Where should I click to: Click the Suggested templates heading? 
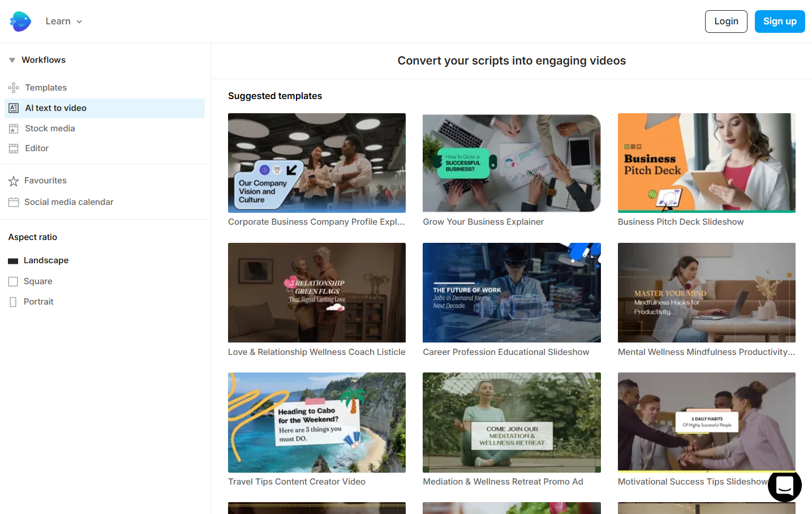[x=275, y=96]
